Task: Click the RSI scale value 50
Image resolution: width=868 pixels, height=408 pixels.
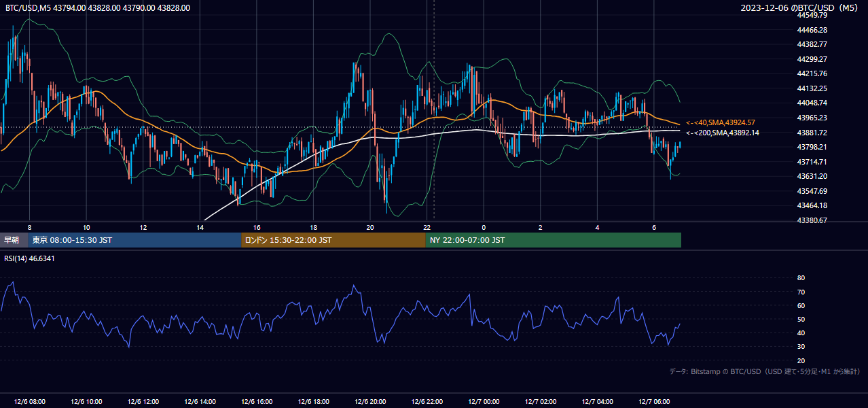Action: [x=801, y=319]
